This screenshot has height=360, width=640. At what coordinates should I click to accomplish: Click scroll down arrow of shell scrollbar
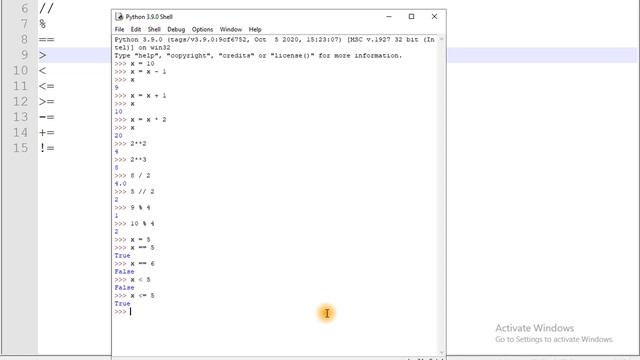coord(441,352)
